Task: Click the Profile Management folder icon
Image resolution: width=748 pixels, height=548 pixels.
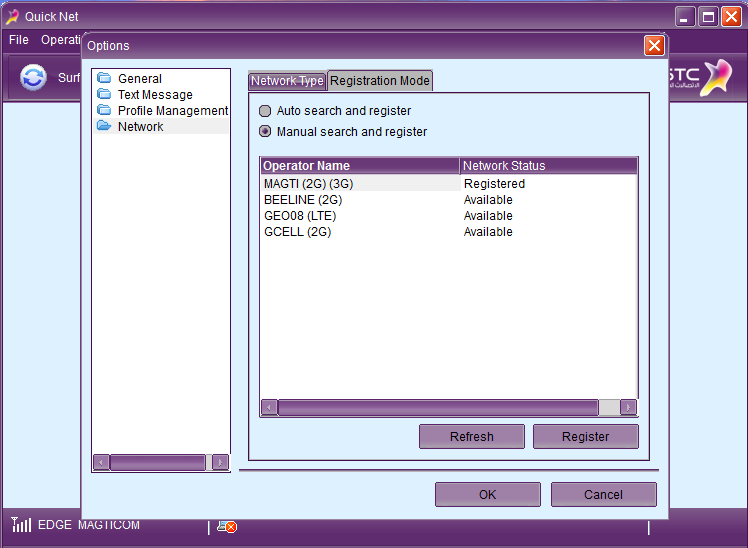Action: click(x=104, y=110)
